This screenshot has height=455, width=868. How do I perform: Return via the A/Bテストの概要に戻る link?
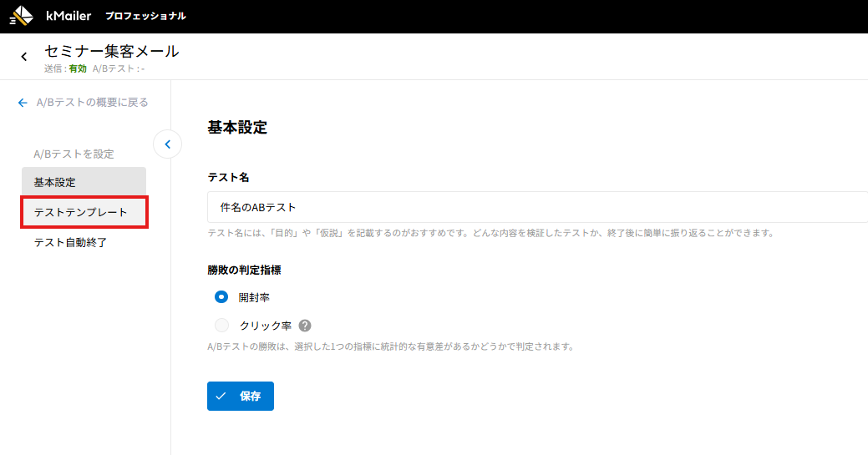click(x=92, y=103)
